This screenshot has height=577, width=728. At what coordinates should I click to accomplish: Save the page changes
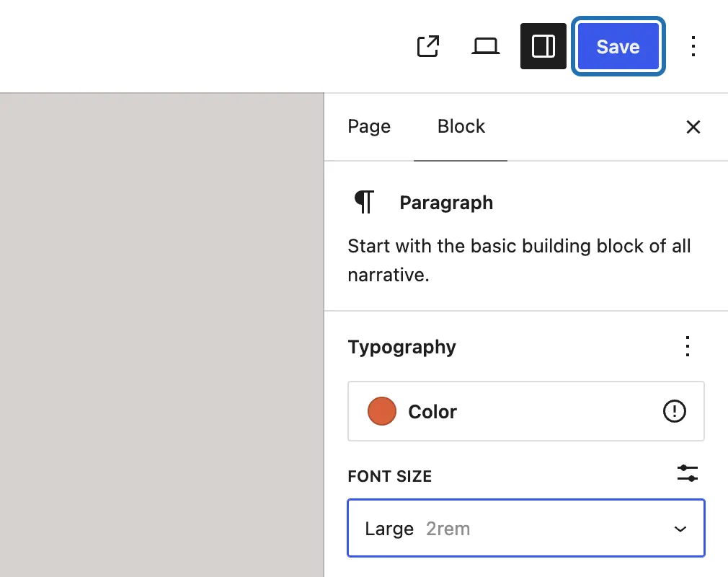point(618,46)
